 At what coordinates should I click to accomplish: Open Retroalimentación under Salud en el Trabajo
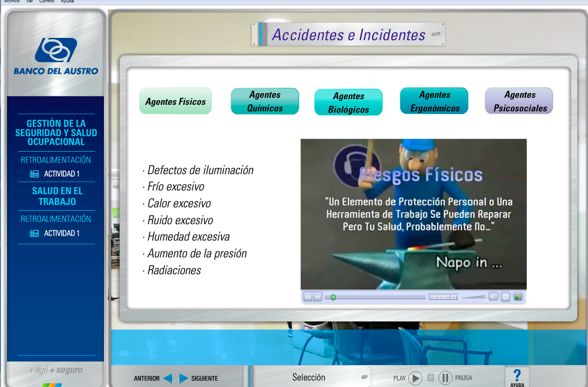tap(56, 219)
